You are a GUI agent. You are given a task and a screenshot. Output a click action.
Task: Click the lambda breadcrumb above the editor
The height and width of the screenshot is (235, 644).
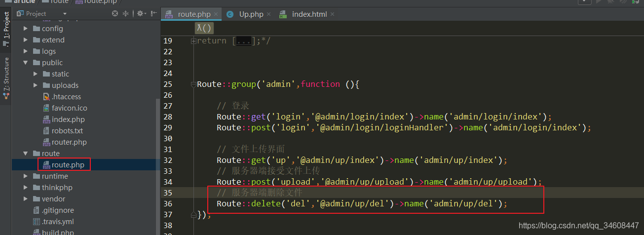coord(204,28)
